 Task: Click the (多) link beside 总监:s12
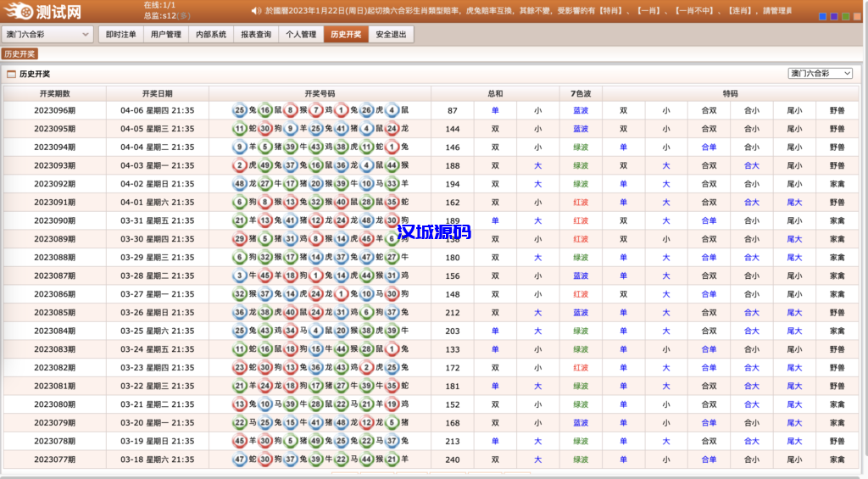[183, 15]
